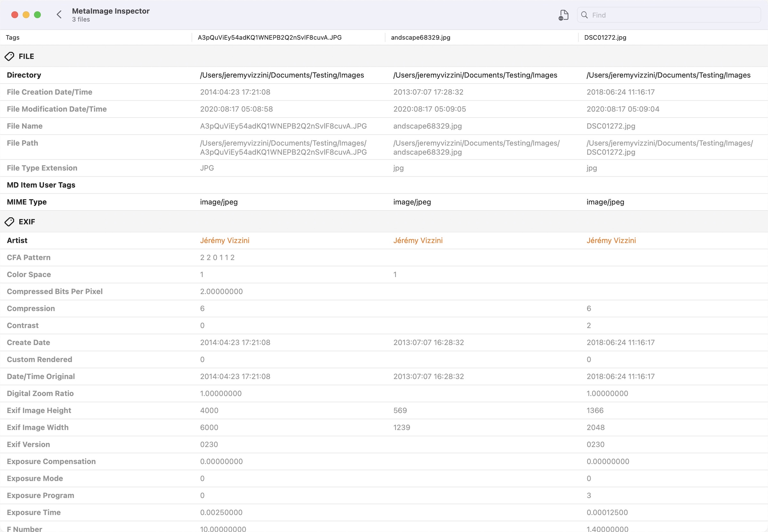Click DSC01272's orange Artist value
This screenshot has height=532, width=768.
tap(611, 240)
